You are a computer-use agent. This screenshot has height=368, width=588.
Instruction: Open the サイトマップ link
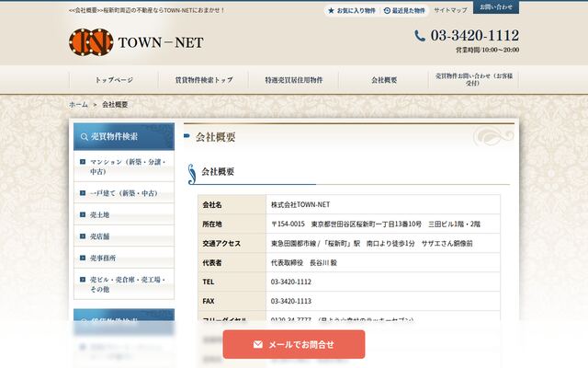(x=450, y=10)
